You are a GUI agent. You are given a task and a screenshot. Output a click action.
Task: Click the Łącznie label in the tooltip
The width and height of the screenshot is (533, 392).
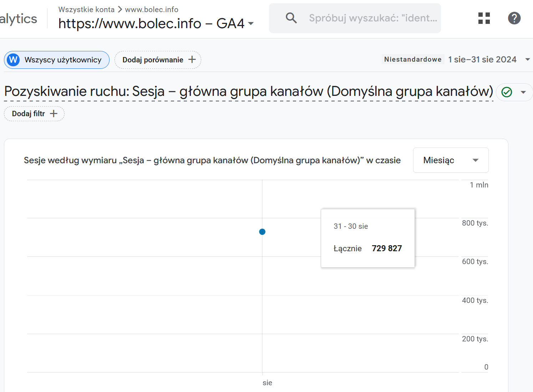pyautogui.click(x=347, y=248)
